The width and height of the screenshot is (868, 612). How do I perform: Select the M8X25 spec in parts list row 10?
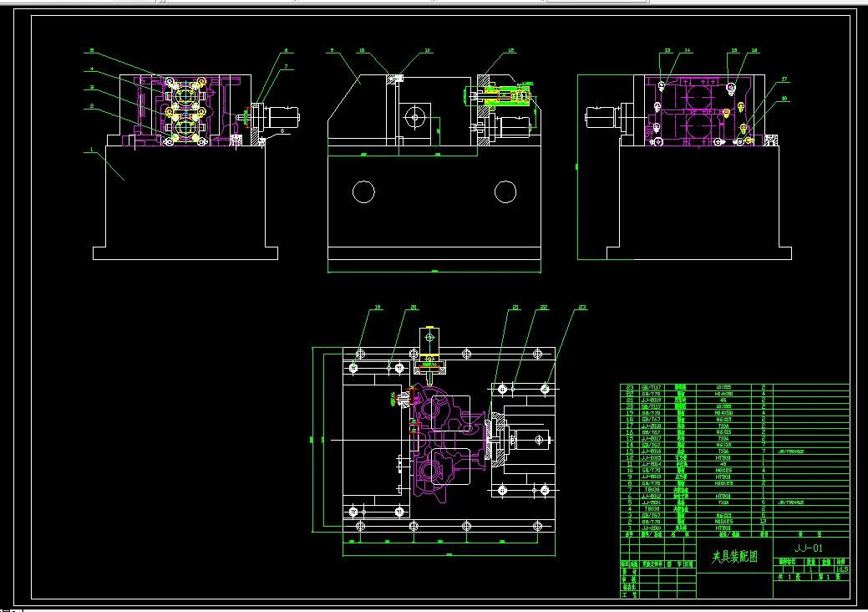723,470
